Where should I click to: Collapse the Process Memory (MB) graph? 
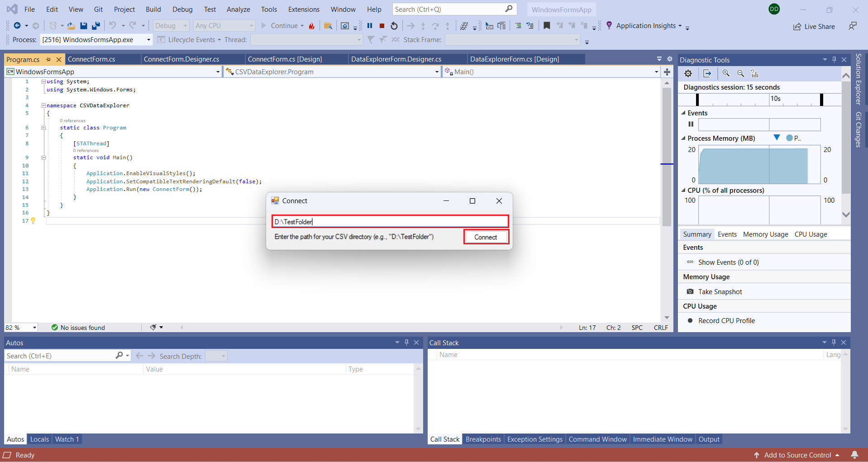tap(683, 138)
